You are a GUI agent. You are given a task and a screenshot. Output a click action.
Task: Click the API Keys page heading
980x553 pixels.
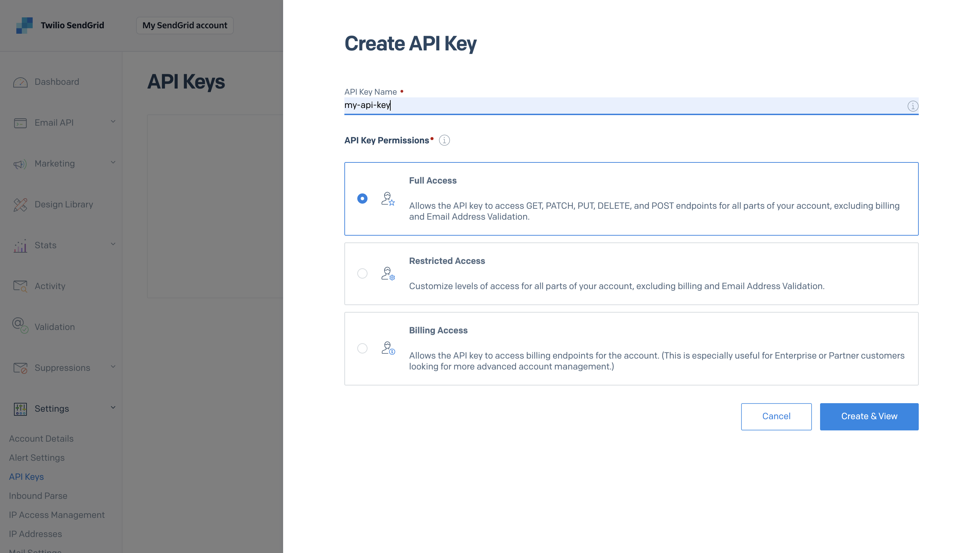pos(186,82)
